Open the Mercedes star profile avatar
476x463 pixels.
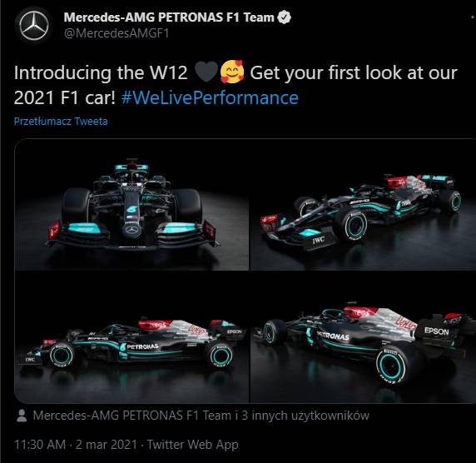point(33,26)
